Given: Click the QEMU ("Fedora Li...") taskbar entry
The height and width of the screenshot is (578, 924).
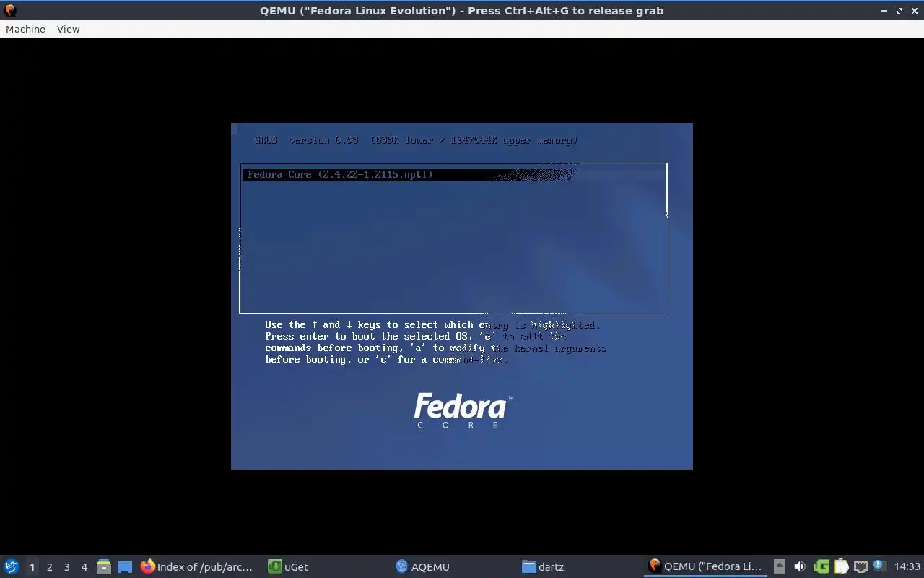Looking at the screenshot, I should pyautogui.click(x=705, y=566).
